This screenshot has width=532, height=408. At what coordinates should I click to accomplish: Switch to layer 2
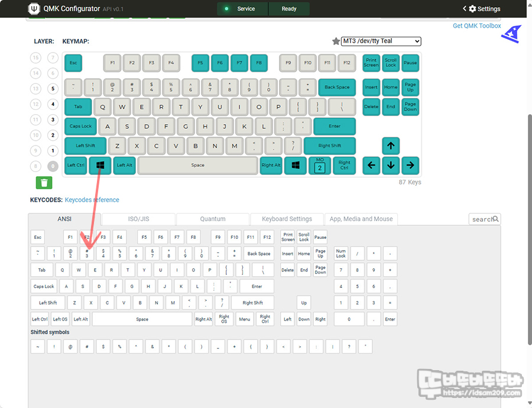tap(53, 135)
